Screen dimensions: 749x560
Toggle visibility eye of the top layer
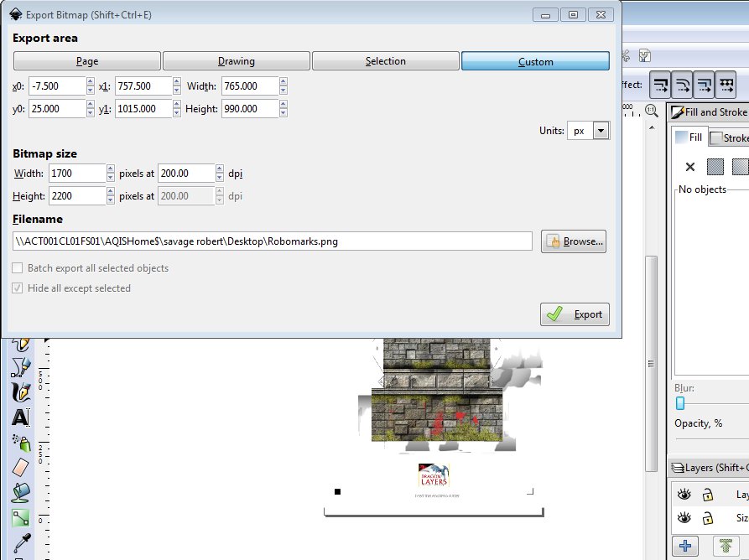(x=684, y=494)
